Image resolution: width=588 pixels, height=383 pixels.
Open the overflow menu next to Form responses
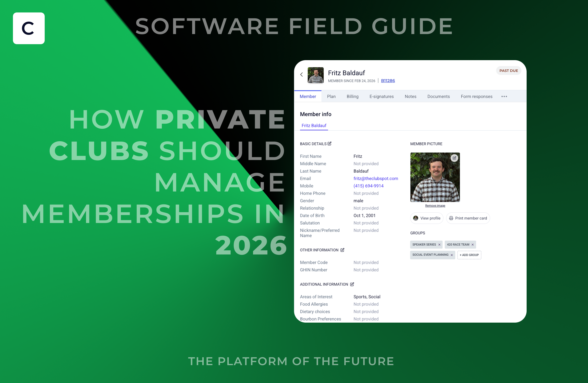pos(504,97)
